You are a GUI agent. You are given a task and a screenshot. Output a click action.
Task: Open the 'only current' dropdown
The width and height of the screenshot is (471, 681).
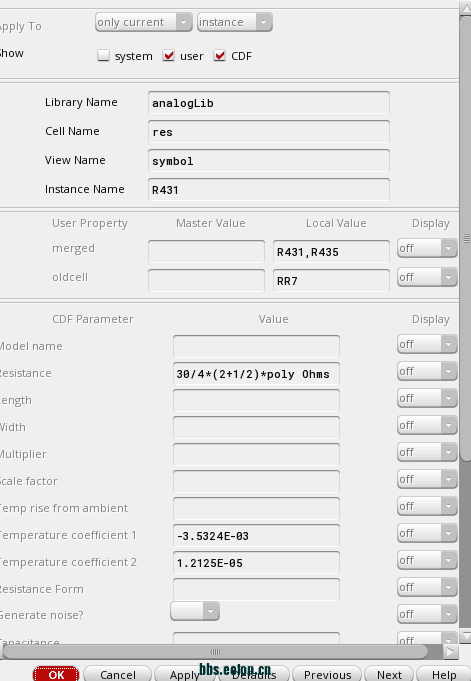pos(144,22)
